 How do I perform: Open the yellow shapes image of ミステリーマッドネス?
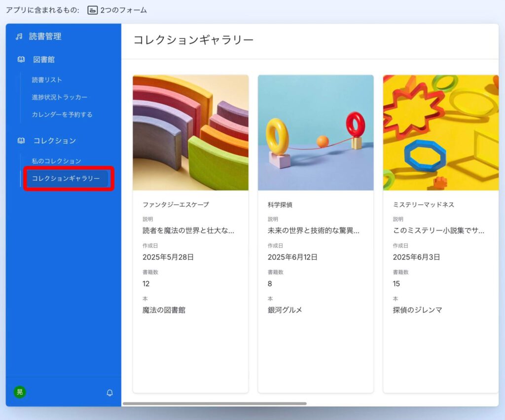coord(440,132)
